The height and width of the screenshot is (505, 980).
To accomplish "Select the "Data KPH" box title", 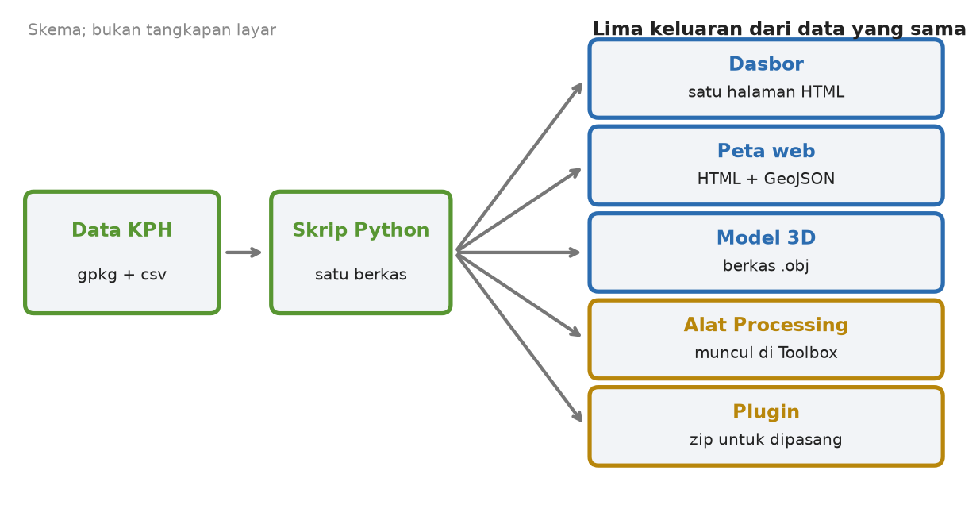I will 122,230.
